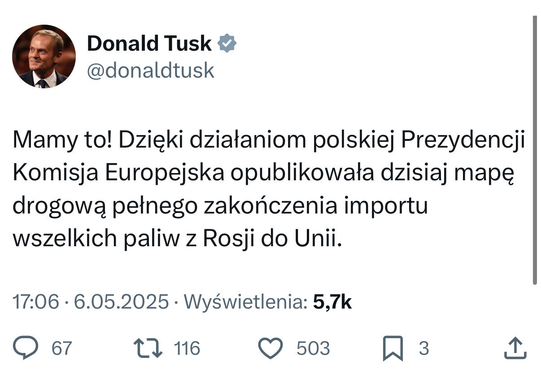541x392 pixels.
Task: Click the 17:06 timestamp
Action: pos(35,302)
